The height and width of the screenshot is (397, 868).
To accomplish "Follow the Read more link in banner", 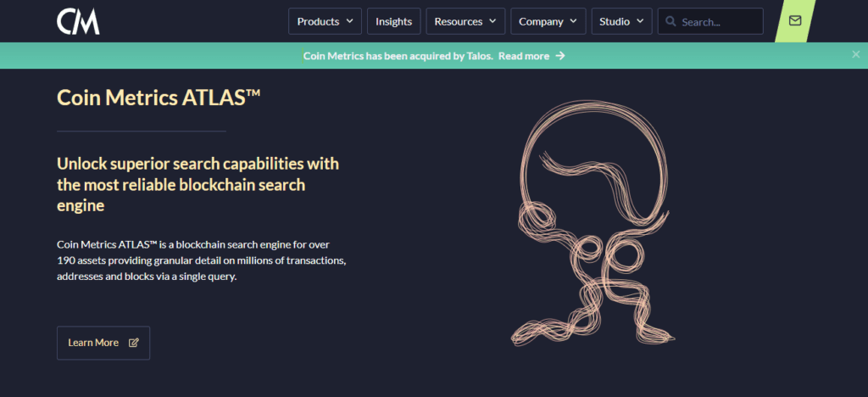I will pos(524,56).
